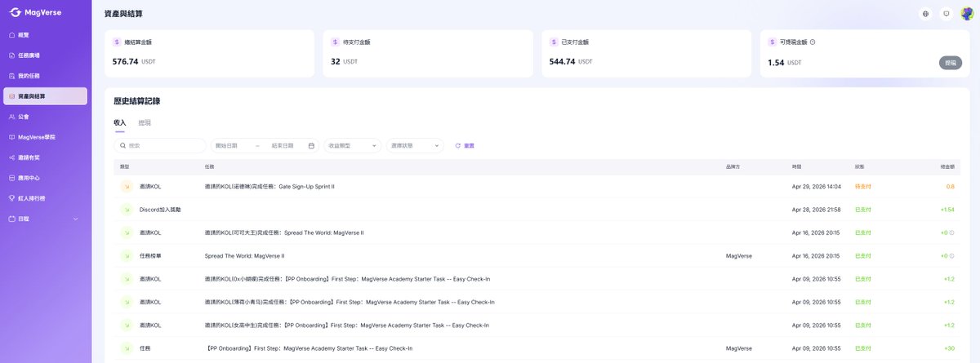Screen dimensions: 980x363
Task: Click the 任務 column header
Action: coord(210,166)
